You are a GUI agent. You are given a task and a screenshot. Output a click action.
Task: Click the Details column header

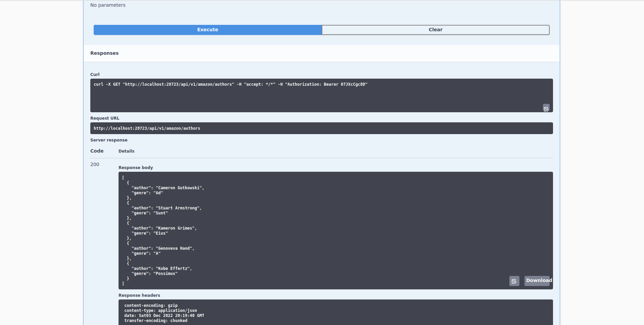[x=126, y=151]
